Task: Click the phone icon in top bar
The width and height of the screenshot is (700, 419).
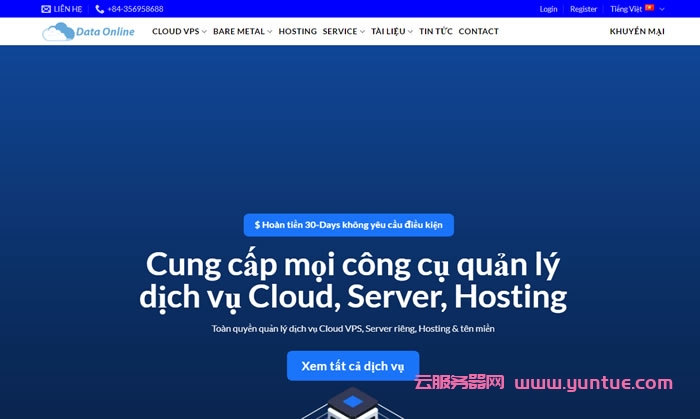Action: (x=99, y=9)
